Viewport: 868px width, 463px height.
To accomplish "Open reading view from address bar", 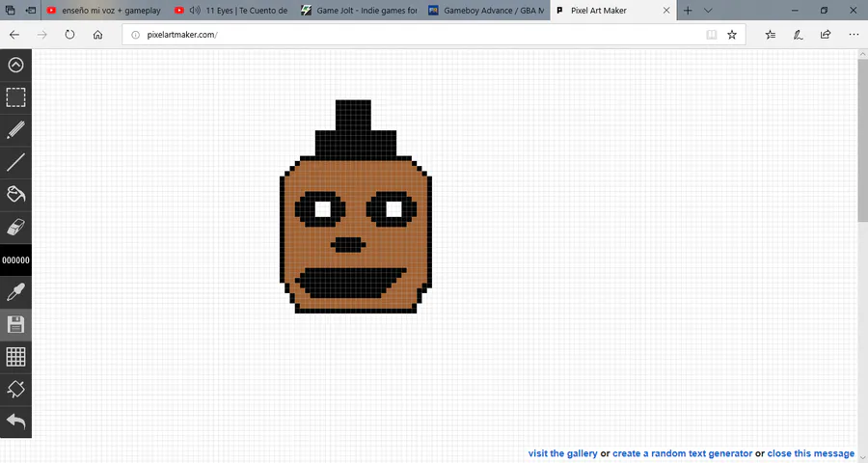I will coord(712,35).
